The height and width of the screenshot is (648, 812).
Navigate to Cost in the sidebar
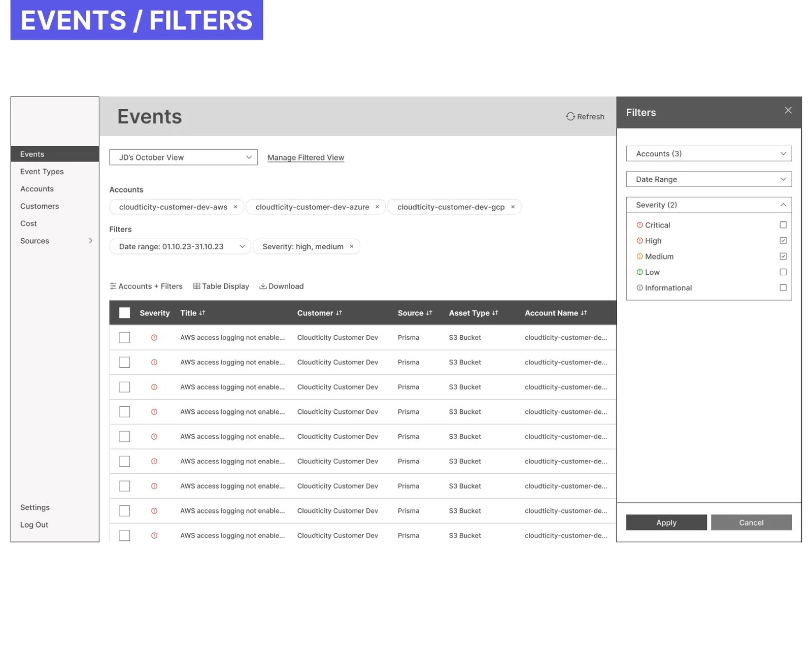coord(28,223)
